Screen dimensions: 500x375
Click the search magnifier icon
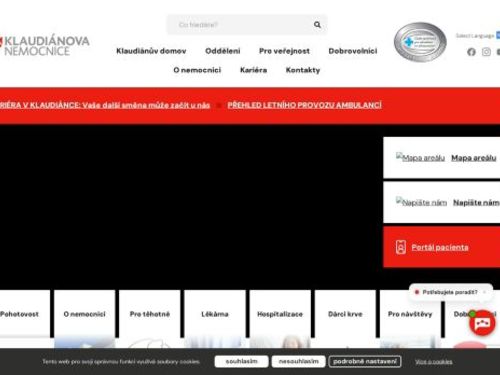[x=317, y=25]
